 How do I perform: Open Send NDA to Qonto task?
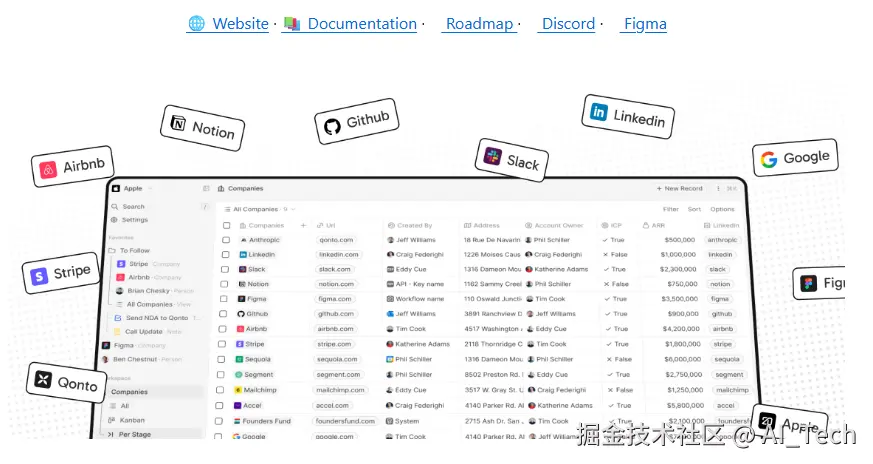pyautogui.click(x=156, y=318)
